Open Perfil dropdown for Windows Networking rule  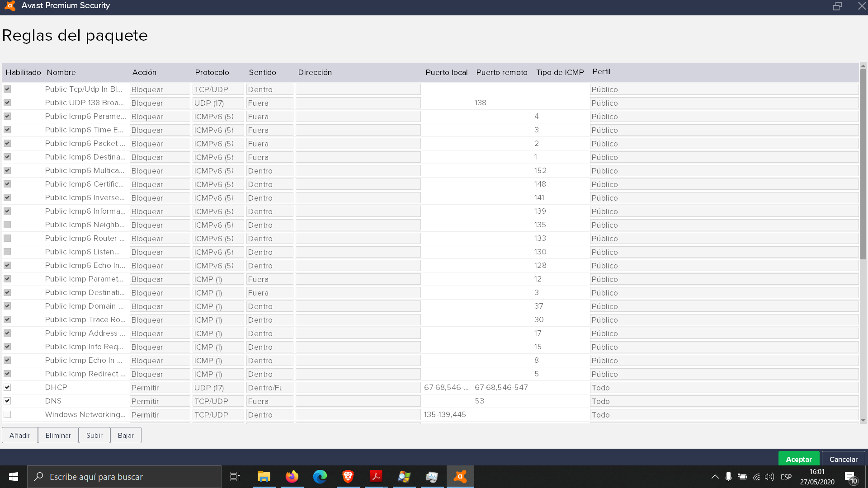723,415
